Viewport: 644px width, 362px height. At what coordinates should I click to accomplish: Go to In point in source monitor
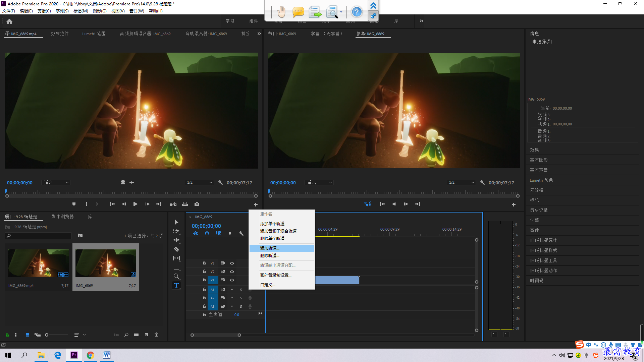pos(112,204)
